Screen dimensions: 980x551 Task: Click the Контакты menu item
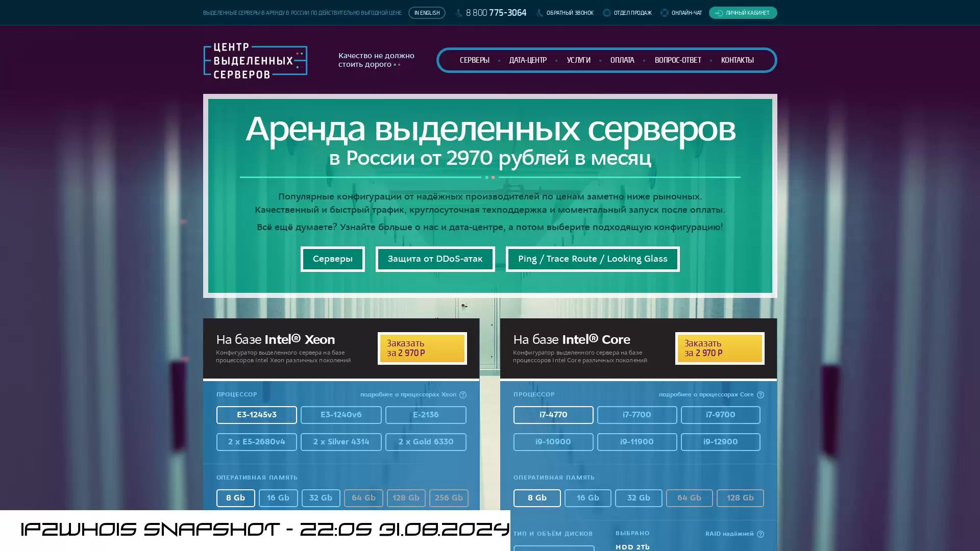coord(737,60)
